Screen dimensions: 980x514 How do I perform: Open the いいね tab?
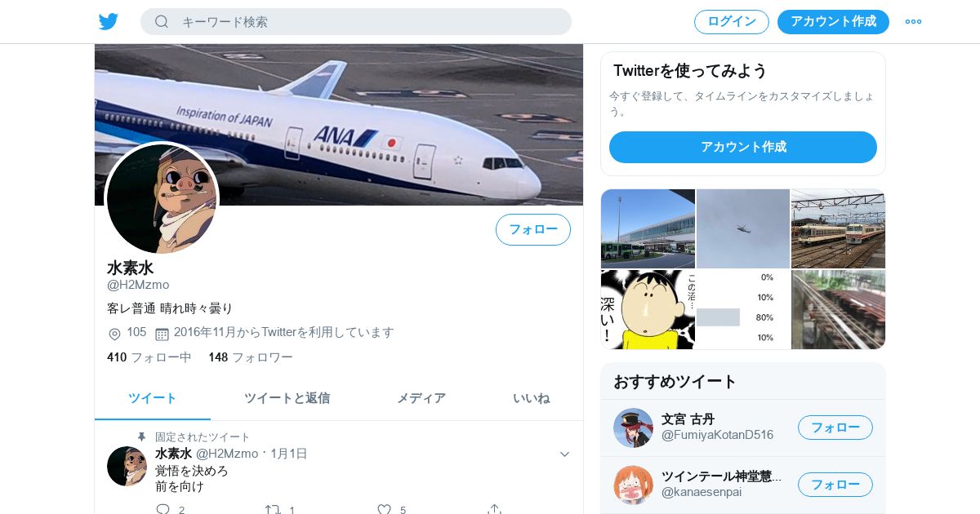531,398
